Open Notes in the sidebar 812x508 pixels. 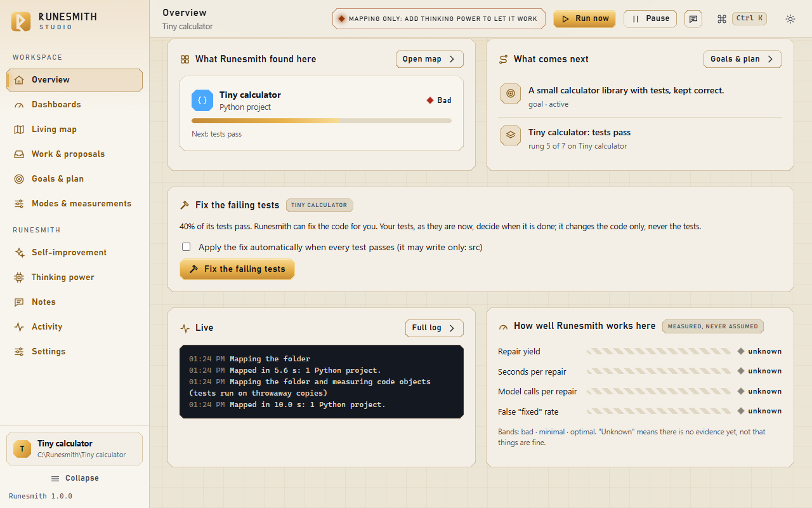(74, 302)
